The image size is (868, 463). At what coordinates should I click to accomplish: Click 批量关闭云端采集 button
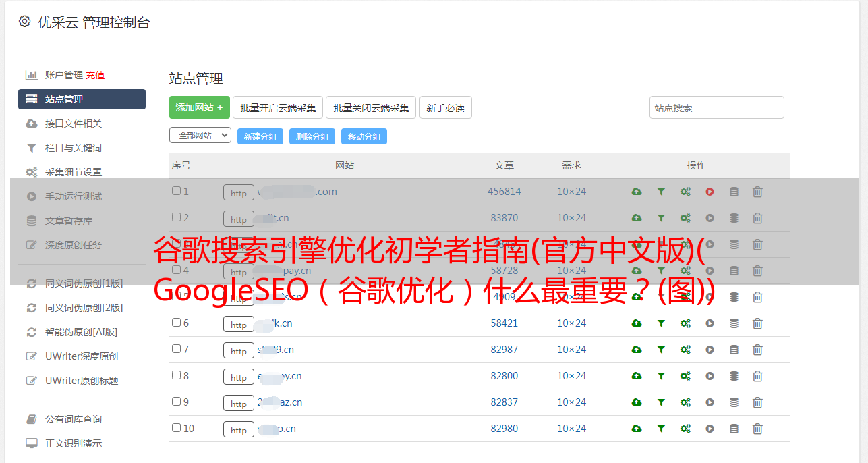(371, 107)
